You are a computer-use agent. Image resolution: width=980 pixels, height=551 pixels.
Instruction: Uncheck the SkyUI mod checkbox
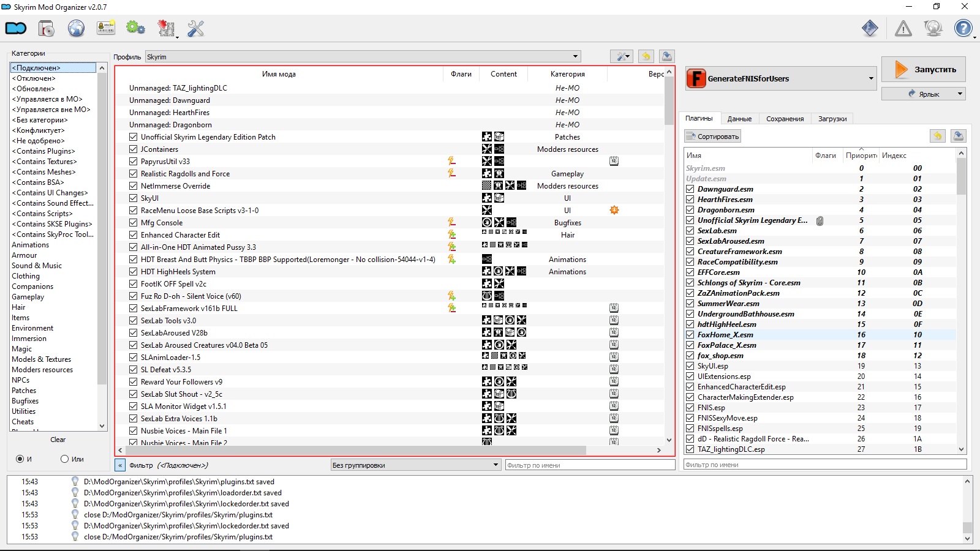[x=133, y=198]
